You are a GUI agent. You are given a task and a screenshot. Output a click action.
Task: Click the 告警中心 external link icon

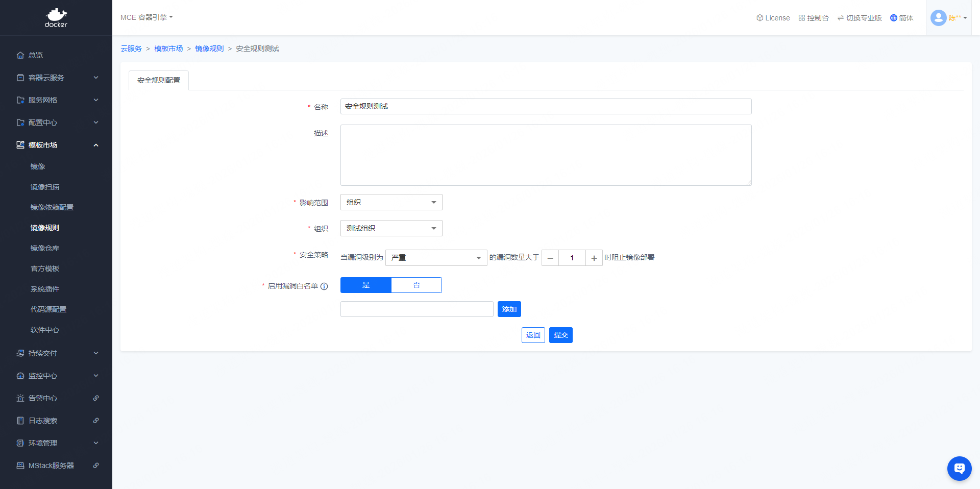tap(96, 398)
